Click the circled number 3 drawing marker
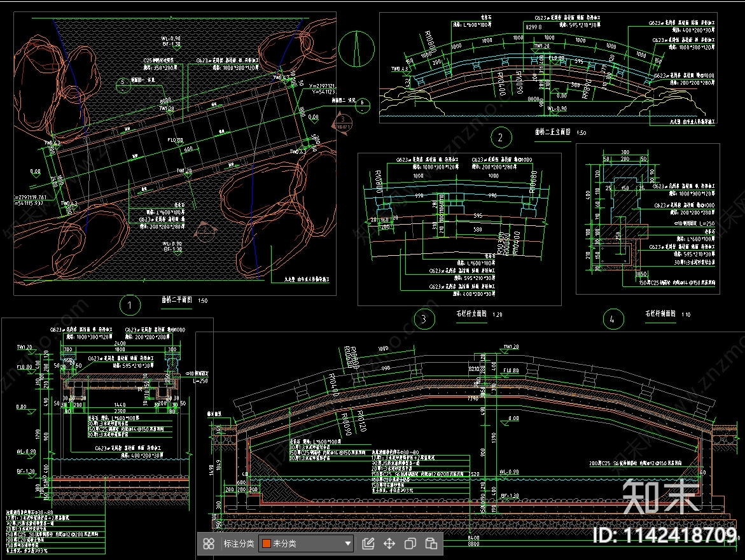745x560 pixels. (424, 319)
